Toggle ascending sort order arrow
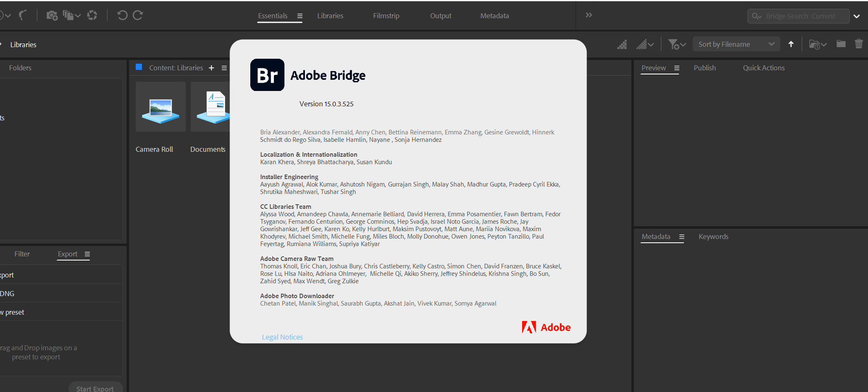Screen dimensions: 868x392 (791, 44)
